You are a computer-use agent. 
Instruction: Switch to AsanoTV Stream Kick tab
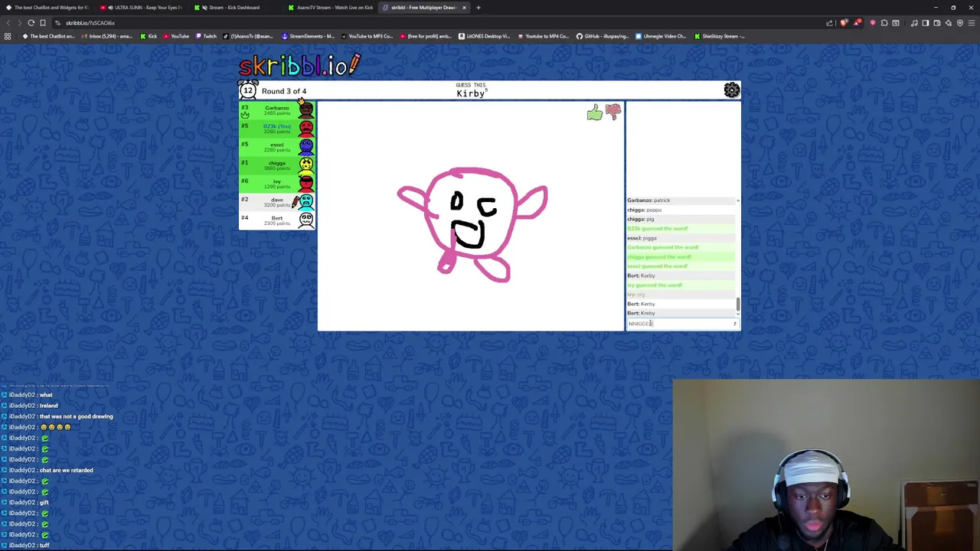[330, 8]
